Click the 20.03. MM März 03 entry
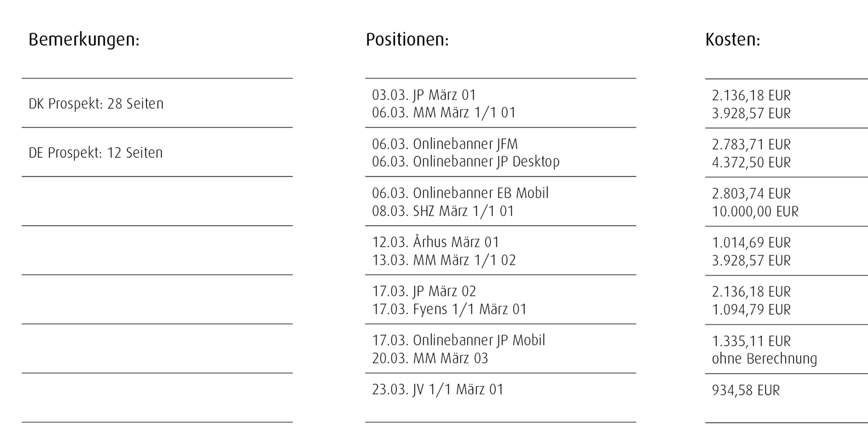 [x=430, y=358]
